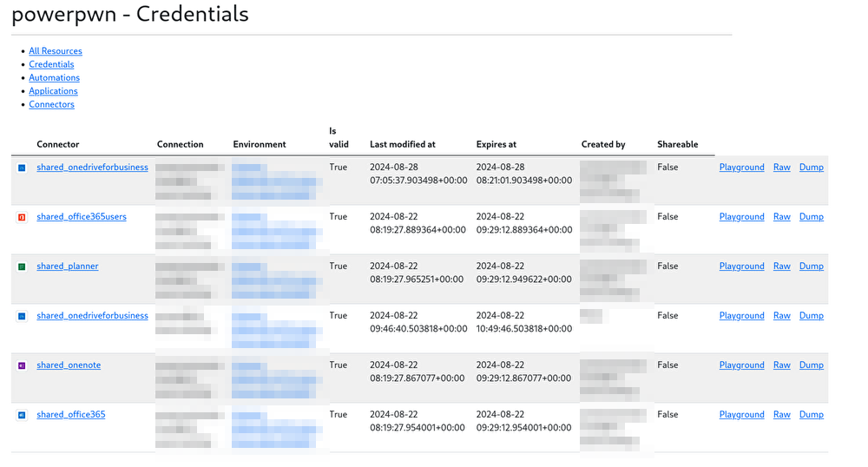This screenshot has width=868, height=467.
Task: Open the shared_office365 connector link
Action: 71,414
